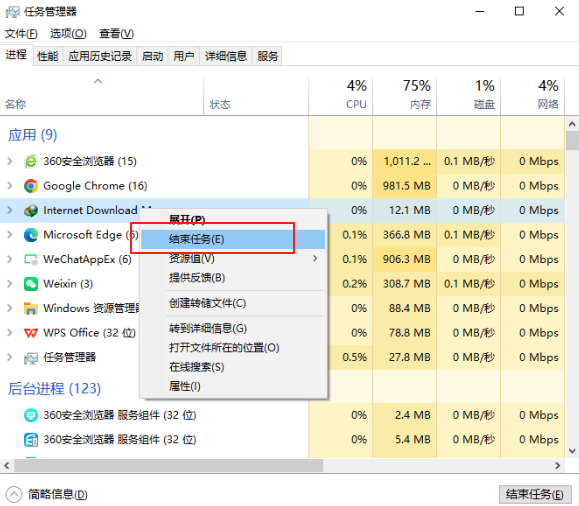Switch to the 用户 tab

pyautogui.click(x=184, y=56)
